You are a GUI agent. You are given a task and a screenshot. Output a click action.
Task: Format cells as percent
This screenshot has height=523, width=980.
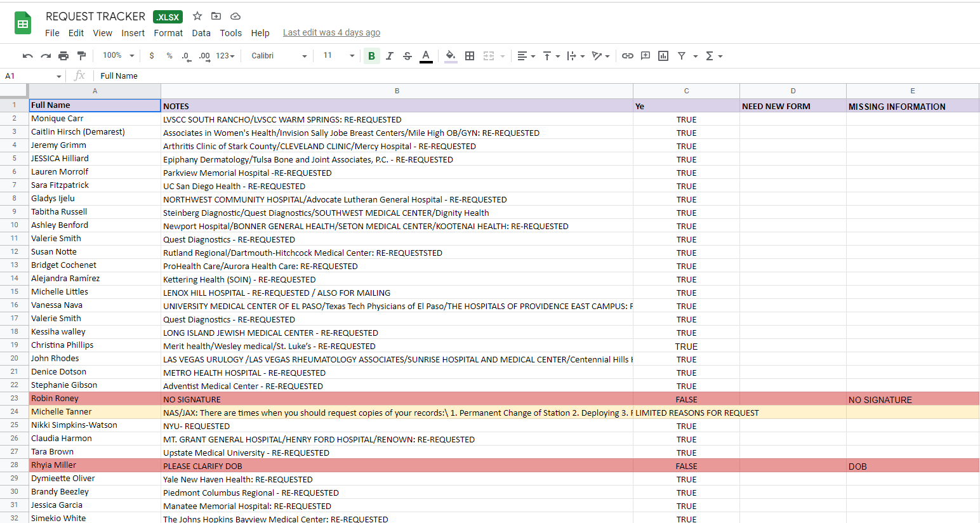click(169, 56)
